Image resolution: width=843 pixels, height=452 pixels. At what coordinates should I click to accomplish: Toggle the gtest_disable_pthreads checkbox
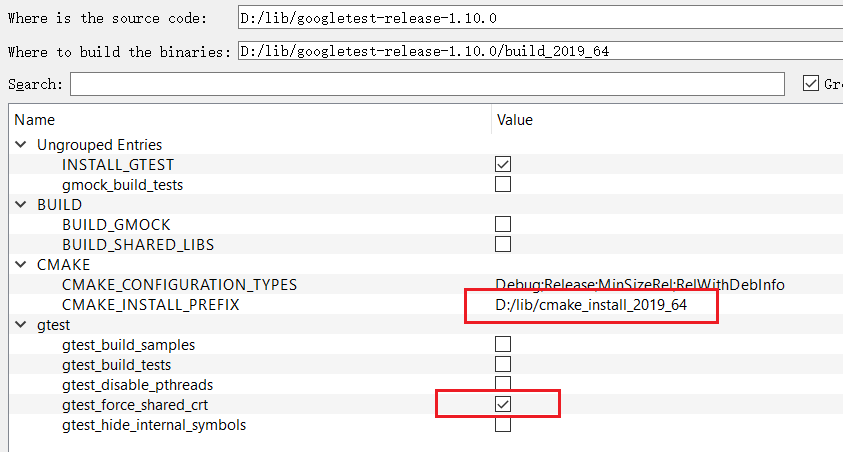coord(503,384)
